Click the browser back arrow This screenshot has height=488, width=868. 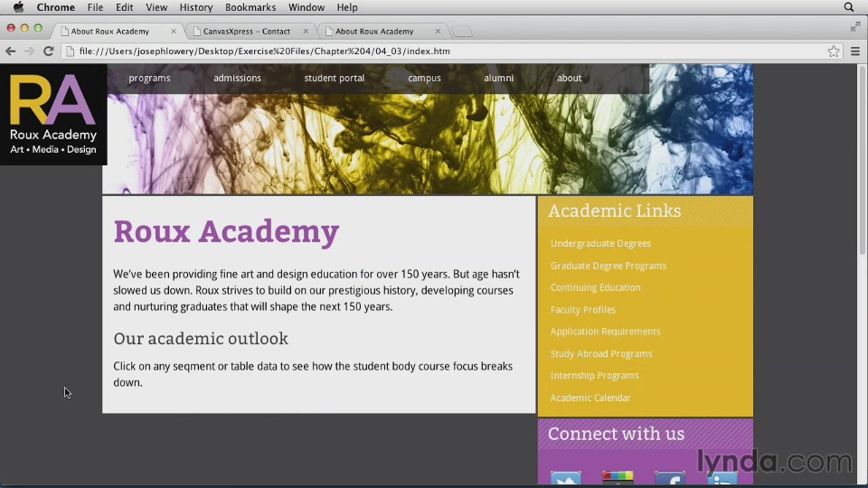tap(11, 51)
